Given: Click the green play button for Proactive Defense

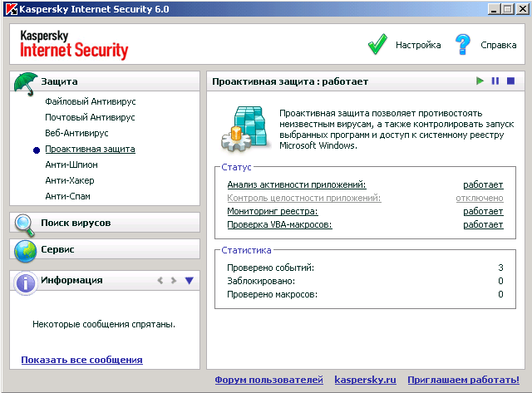Looking at the screenshot, I should click(480, 81).
